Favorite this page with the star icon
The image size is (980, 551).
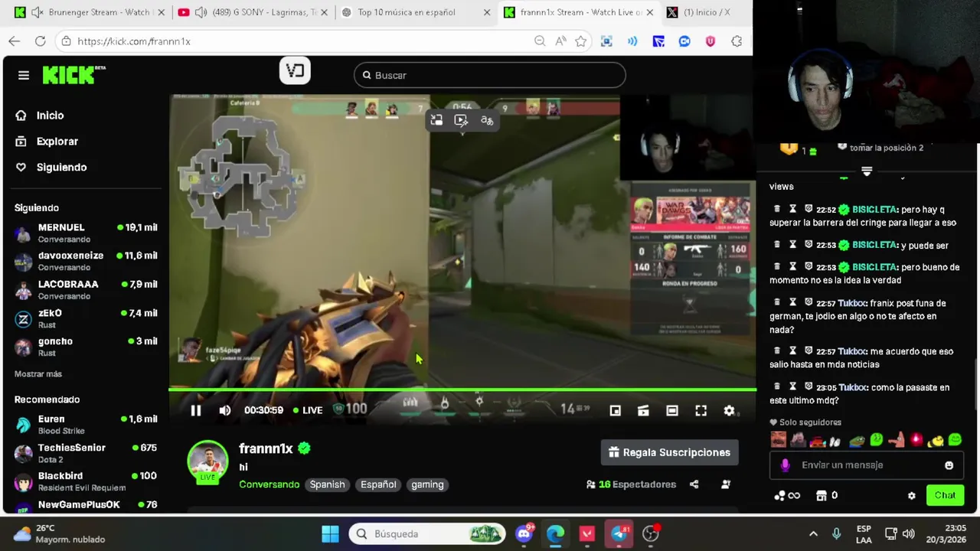click(x=581, y=41)
